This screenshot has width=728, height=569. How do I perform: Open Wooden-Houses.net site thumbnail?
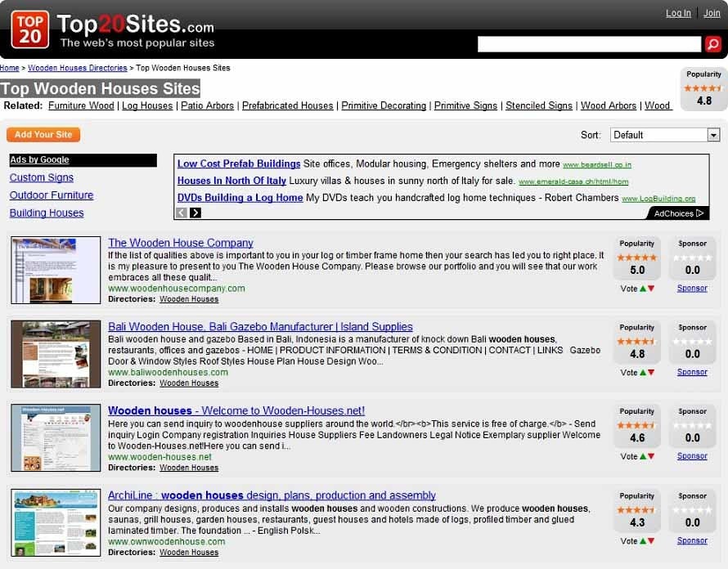(56, 438)
